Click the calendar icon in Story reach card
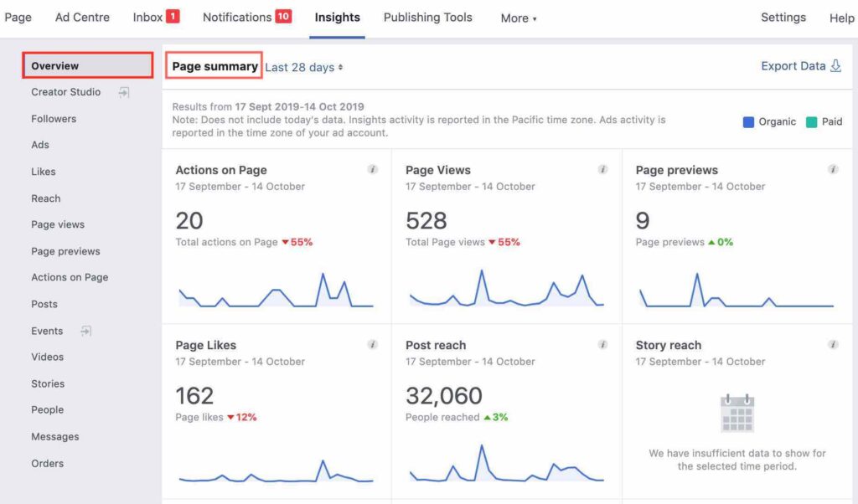This screenshot has height=504, width=858. 737,414
